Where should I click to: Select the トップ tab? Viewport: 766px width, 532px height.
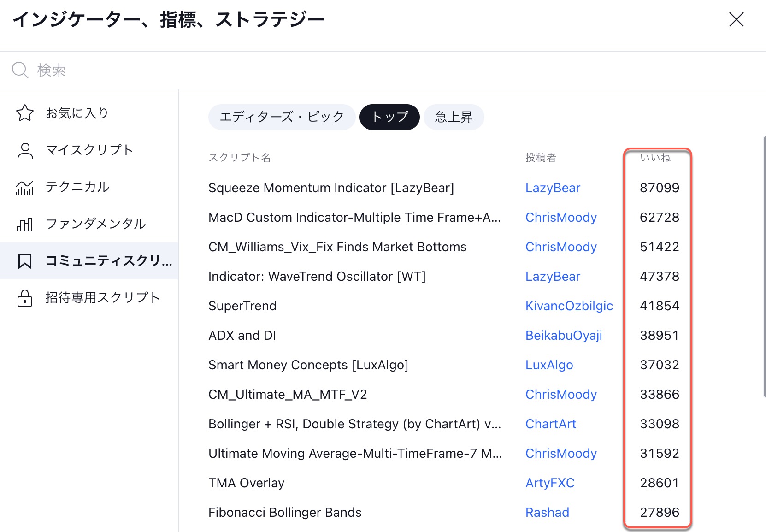[x=389, y=117]
